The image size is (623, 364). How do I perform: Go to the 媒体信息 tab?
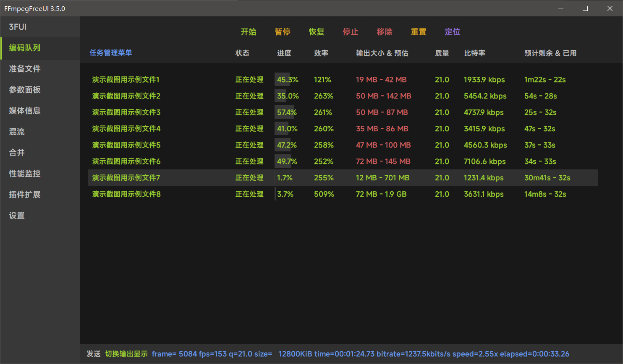[x=25, y=111]
